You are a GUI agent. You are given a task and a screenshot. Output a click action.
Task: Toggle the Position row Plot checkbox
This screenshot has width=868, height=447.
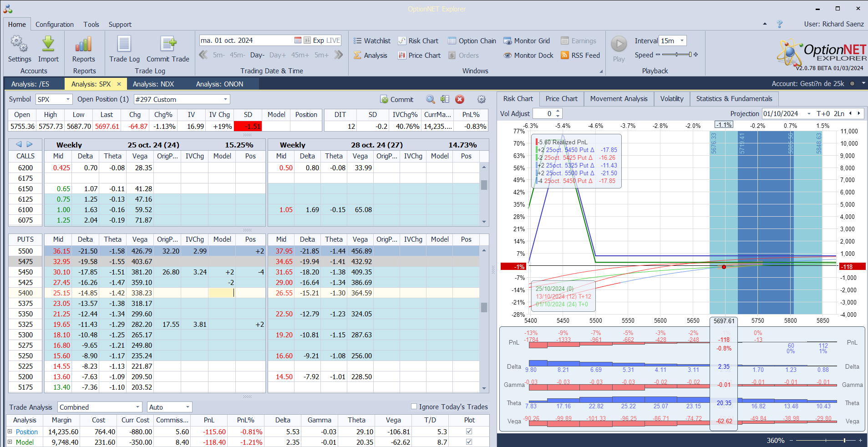click(x=469, y=432)
